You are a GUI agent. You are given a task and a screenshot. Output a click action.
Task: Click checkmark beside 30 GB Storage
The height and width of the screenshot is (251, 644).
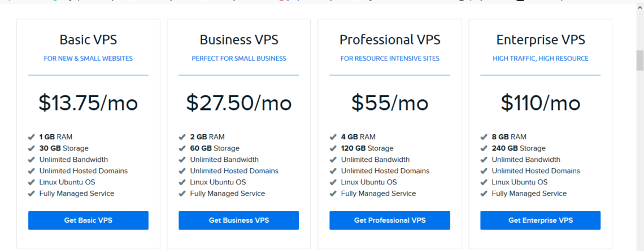coord(31,148)
